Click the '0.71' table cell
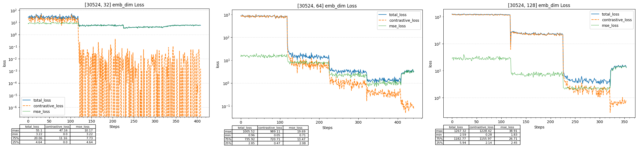The image size is (644, 155). click(296, 135)
